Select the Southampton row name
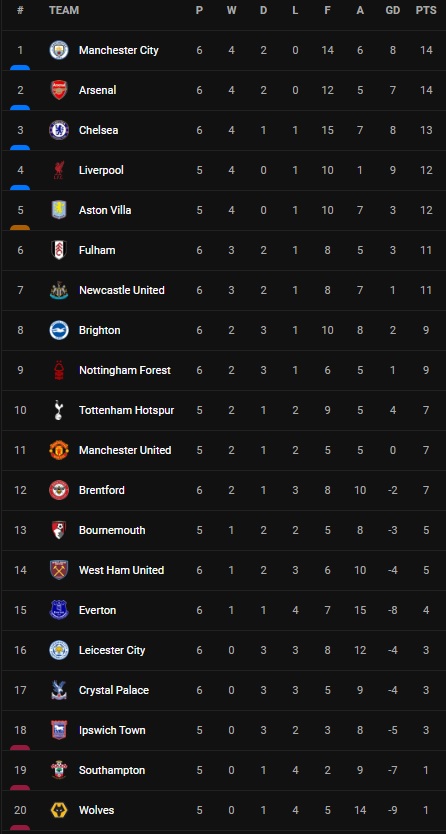This screenshot has height=834, width=446. pos(112,770)
